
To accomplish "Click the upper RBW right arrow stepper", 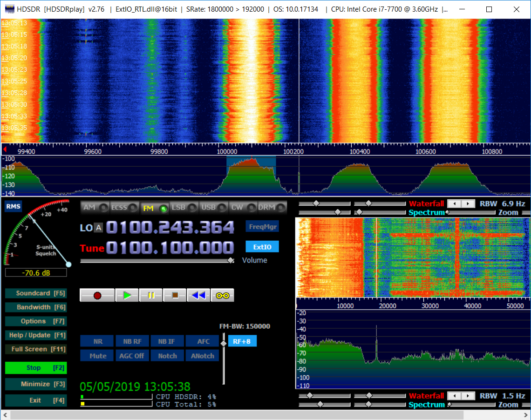I will [x=469, y=203].
